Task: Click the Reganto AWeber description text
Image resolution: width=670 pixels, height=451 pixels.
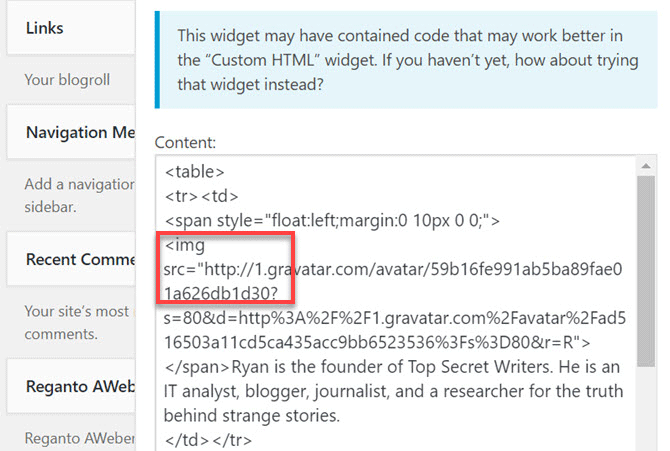Action: [79, 438]
